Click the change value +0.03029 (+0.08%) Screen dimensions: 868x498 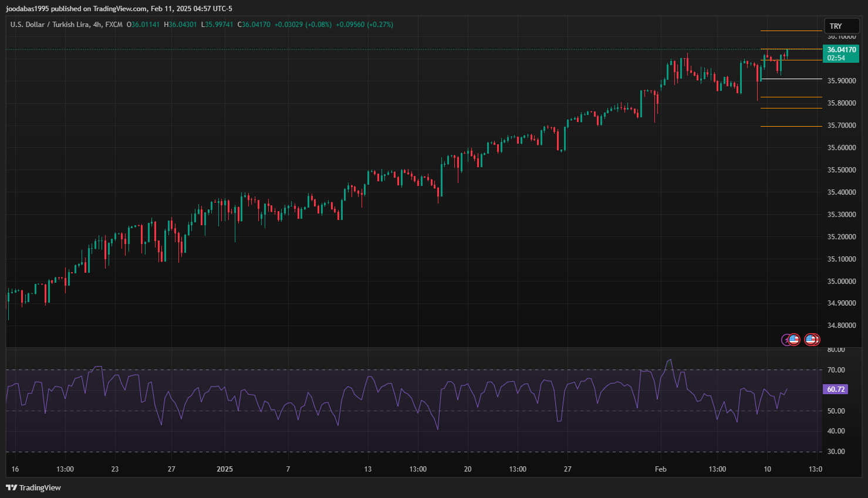click(x=303, y=25)
